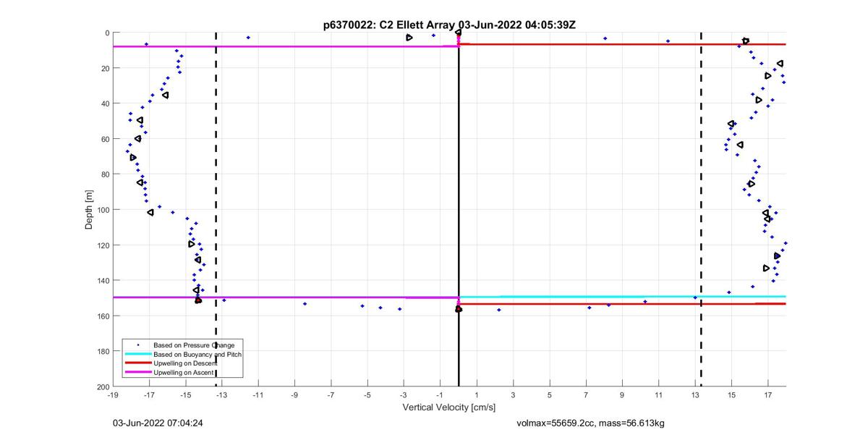Click the x-axis tick label '-19'
This screenshot has width=868, height=435.
coord(113,395)
